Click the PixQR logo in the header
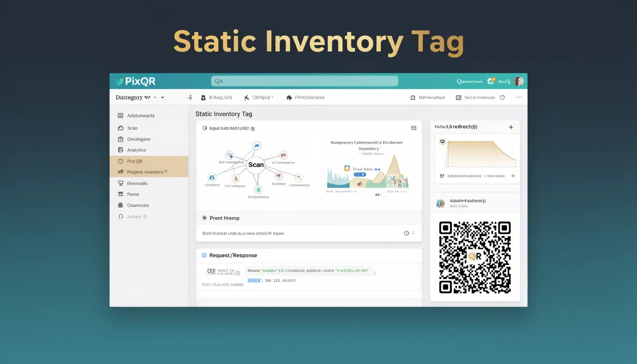 136,82
